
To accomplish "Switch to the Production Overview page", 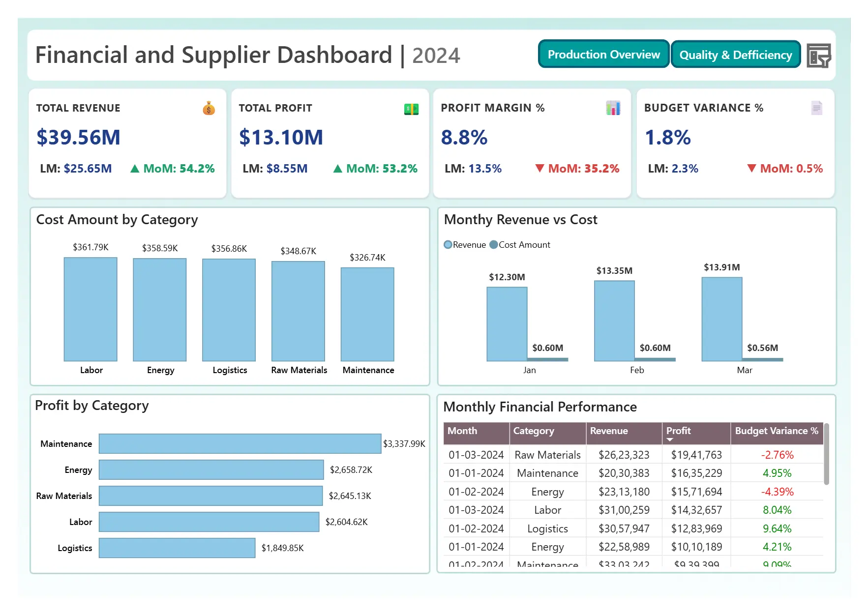I will (x=603, y=55).
